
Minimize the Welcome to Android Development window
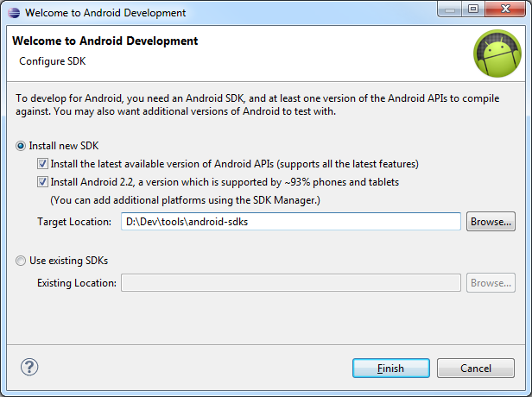click(450, 9)
